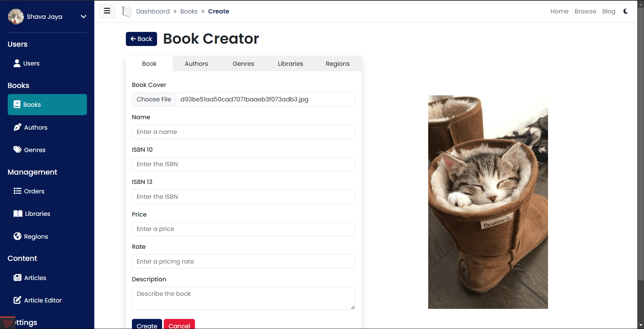The height and width of the screenshot is (329, 644).
Task: Focus the Name input field
Action: [243, 132]
